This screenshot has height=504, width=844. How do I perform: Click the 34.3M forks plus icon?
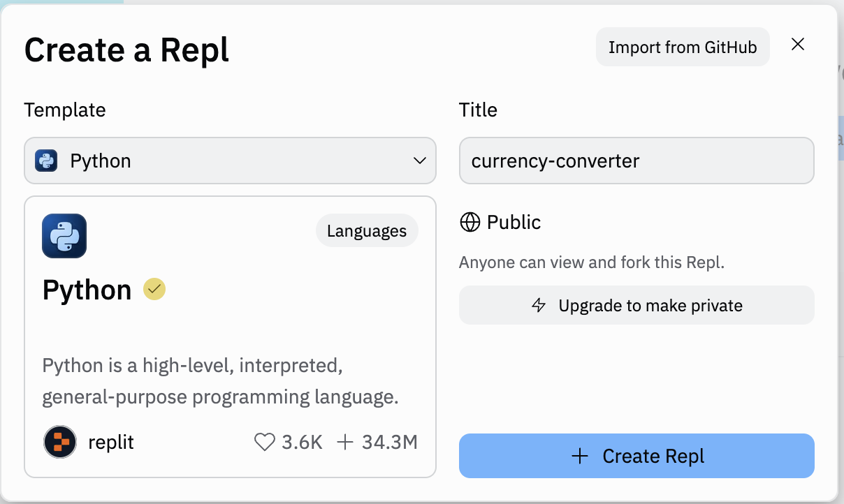[x=345, y=442]
